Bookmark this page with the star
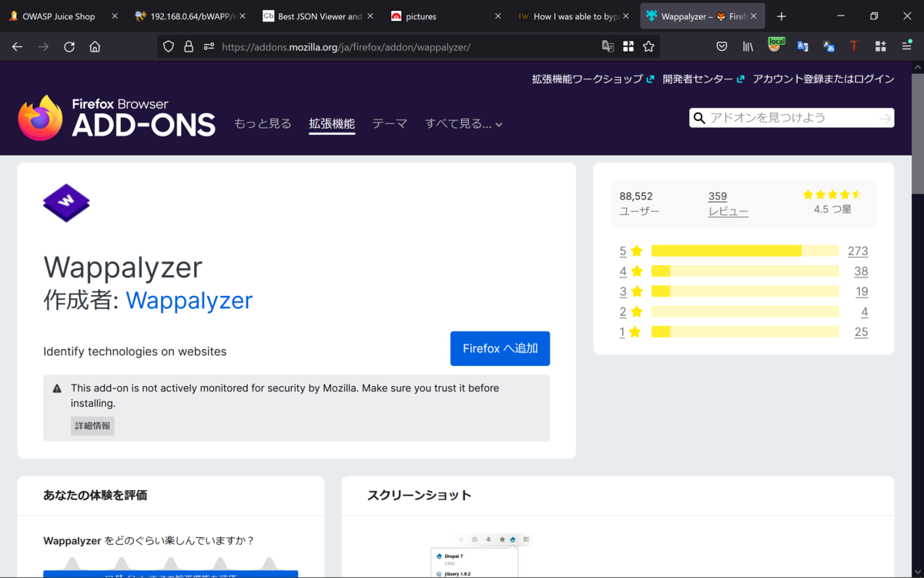The height and width of the screenshot is (578, 924). click(648, 46)
